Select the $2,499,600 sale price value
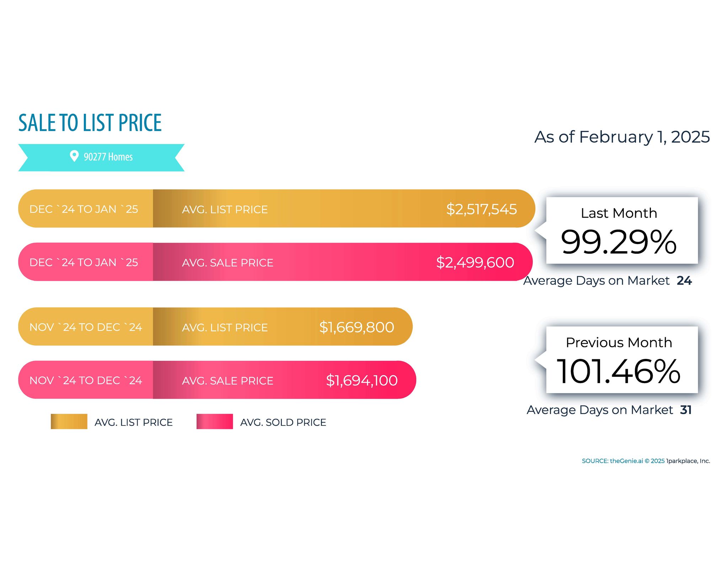 coord(475,263)
